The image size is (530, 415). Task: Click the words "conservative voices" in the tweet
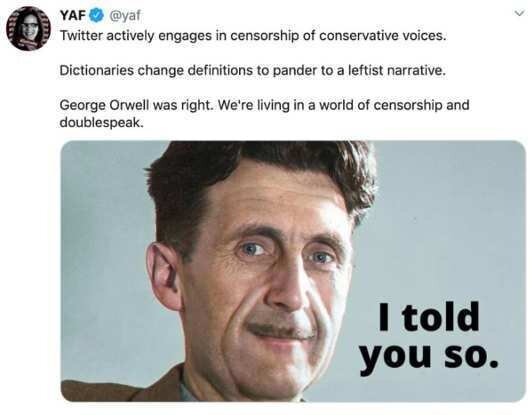point(383,35)
